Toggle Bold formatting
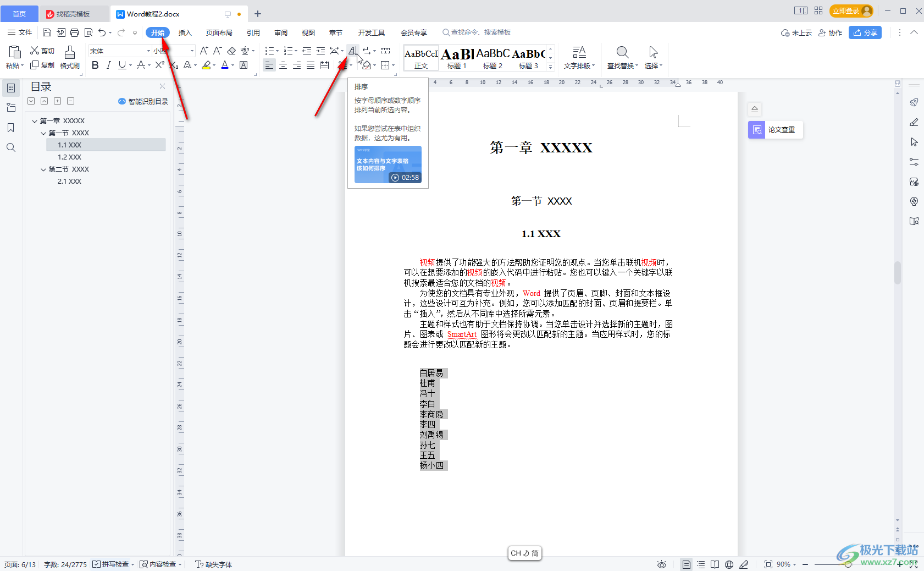 (95, 65)
